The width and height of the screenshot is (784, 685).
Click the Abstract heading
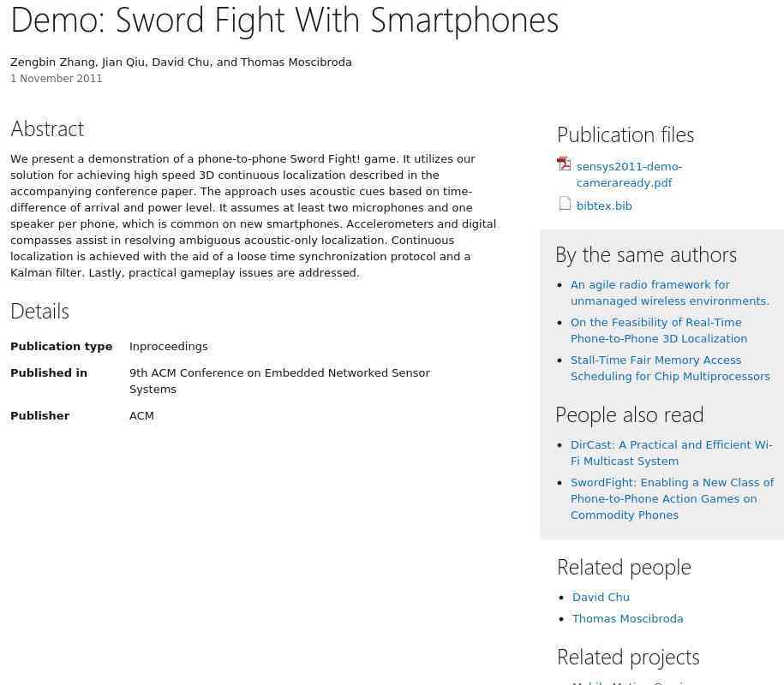(47, 128)
